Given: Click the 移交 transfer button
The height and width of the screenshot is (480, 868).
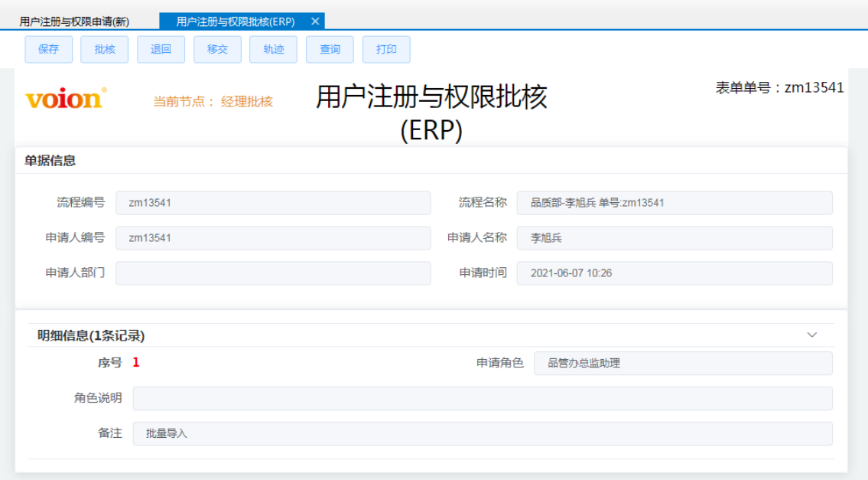Looking at the screenshot, I should pyautogui.click(x=217, y=49).
